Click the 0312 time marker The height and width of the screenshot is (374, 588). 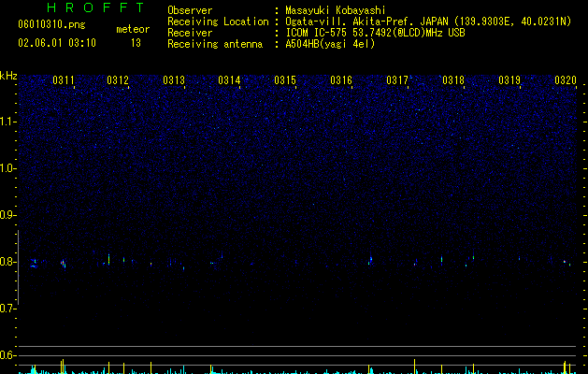pos(118,80)
